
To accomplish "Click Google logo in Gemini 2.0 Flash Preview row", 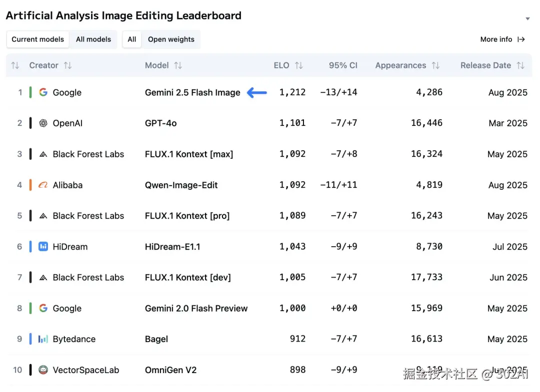I will coord(43,308).
